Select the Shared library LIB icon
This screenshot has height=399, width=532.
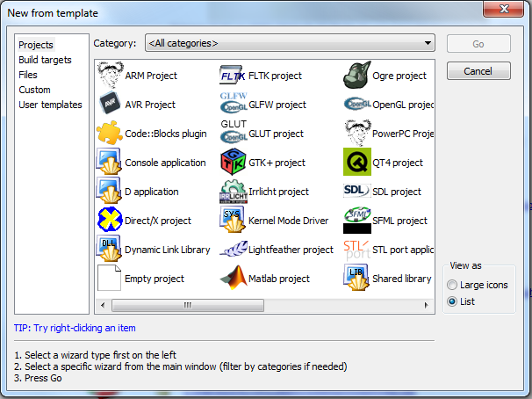pyautogui.click(x=356, y=278)
